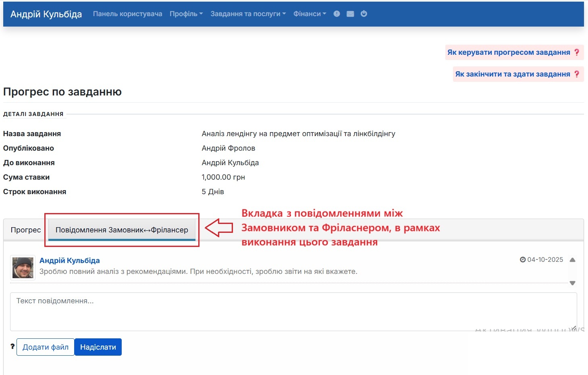
Task: Click the clock icon beside date 04-10-2025
Action: (523, 259)
